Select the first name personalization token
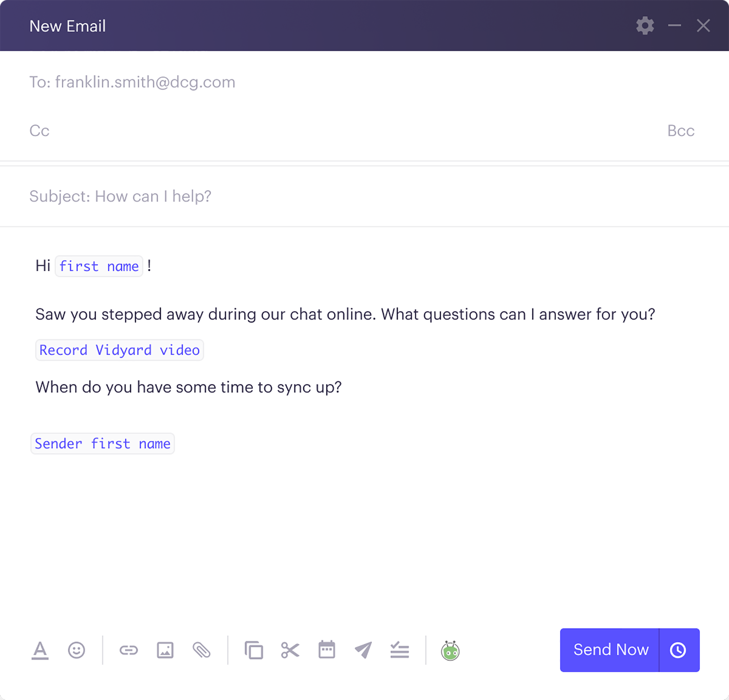Image resolution: width=729 pixels, height=700 pixels. (x=99, y=266)
